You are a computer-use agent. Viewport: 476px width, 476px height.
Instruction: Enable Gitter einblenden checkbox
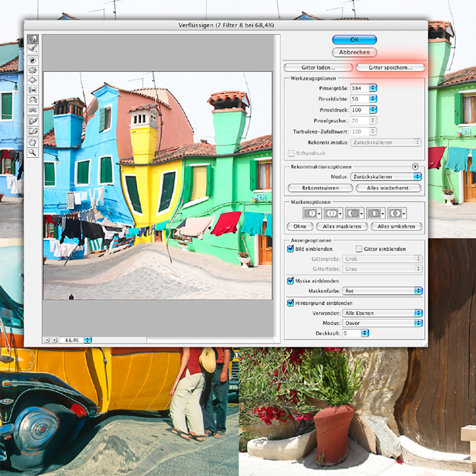358,249
